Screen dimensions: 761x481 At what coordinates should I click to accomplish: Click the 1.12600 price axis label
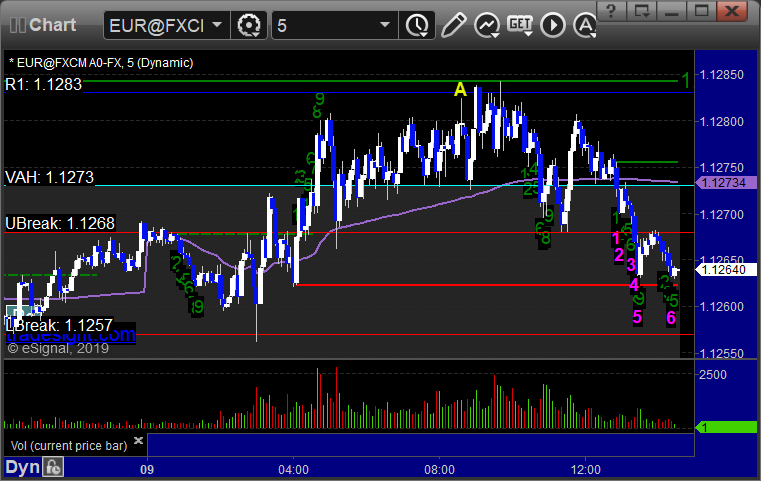pyautogui.click(x=722, y=307)
